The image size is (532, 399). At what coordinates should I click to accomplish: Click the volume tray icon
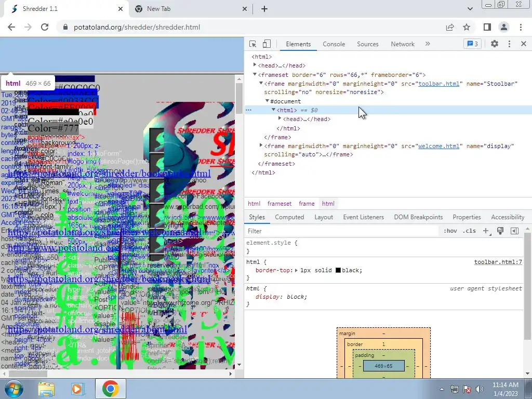[x=480, y=389]
